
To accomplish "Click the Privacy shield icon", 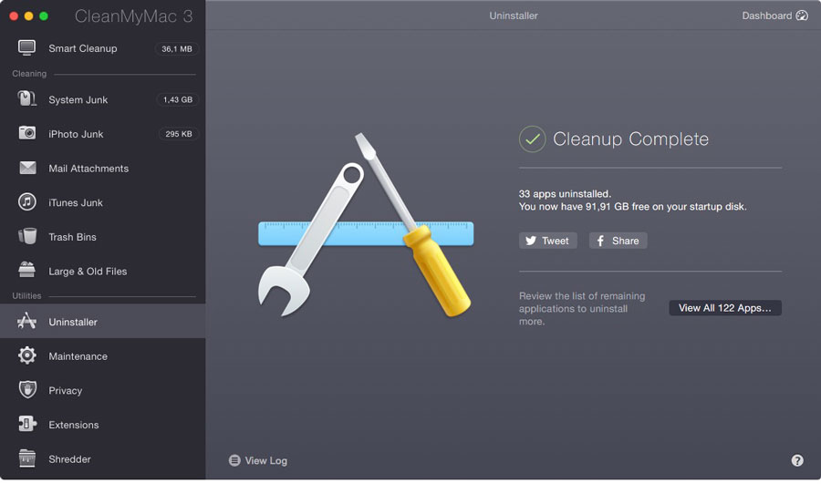I will tap(27, 389).
